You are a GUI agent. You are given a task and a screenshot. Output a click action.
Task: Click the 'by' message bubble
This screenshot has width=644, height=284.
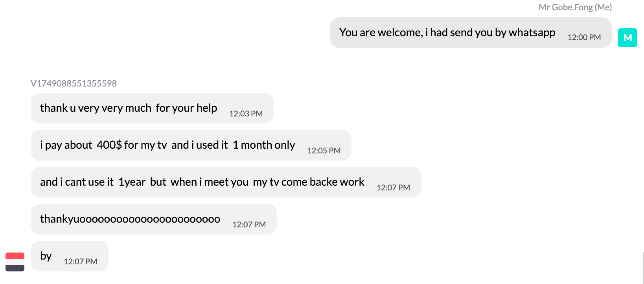[46, 256]
